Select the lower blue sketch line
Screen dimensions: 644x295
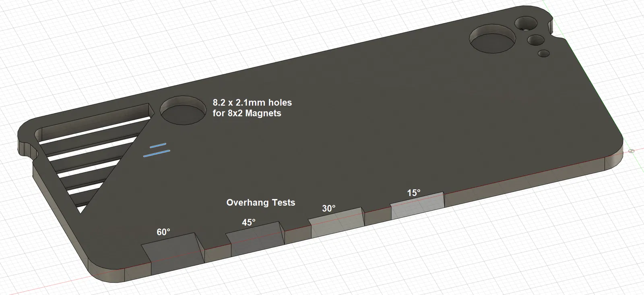(157, 154)
